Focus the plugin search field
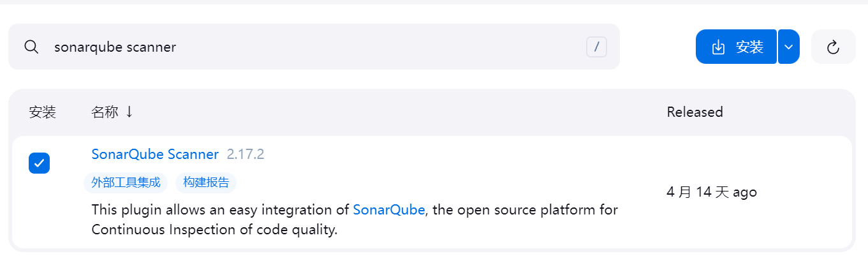Image resolution: width=868 pixels, height=263 pixels. pyautogui.click(x=314, y=47)
